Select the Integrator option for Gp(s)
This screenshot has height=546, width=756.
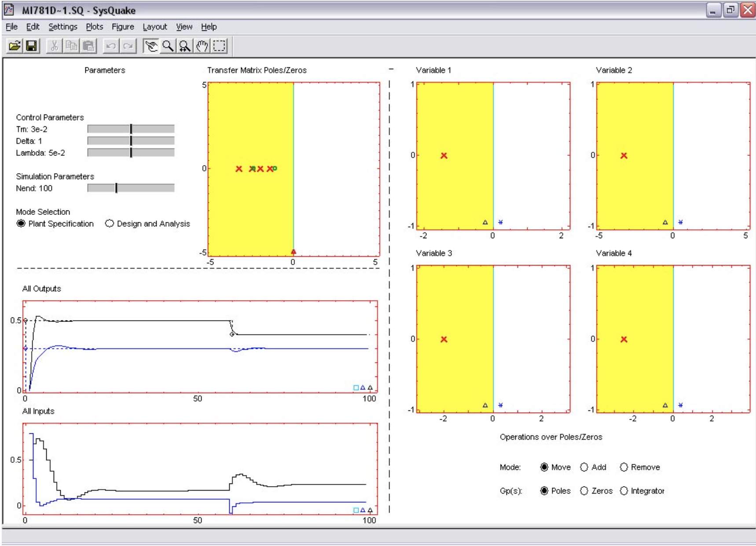click(x=624, y=491)
